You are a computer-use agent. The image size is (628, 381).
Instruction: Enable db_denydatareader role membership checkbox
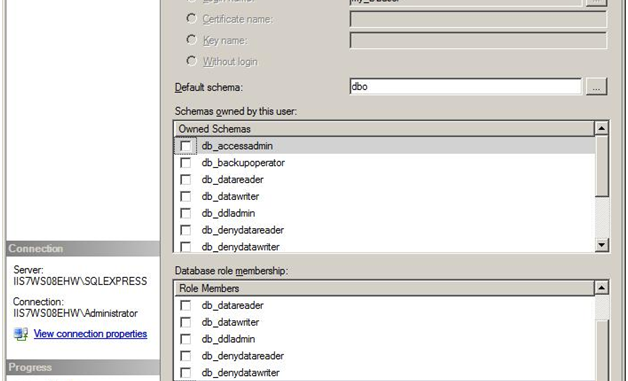coord(185,356)
